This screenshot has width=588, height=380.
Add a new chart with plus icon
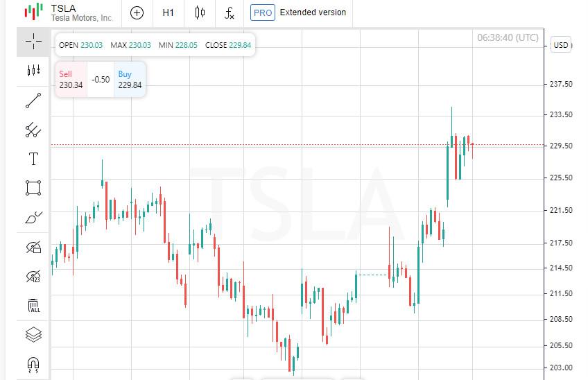pyautogui.click(x=137, y=13)
